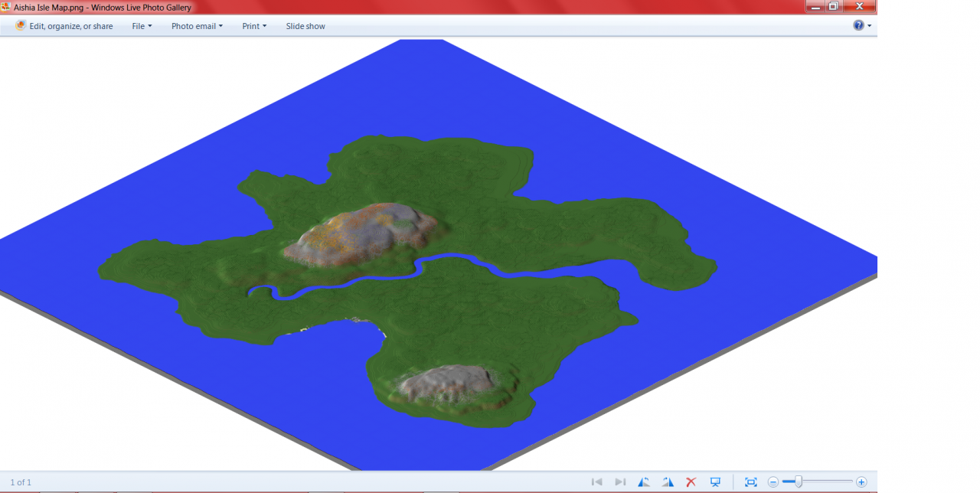
Task: Fit the image to the window
Action: point(750,482)
